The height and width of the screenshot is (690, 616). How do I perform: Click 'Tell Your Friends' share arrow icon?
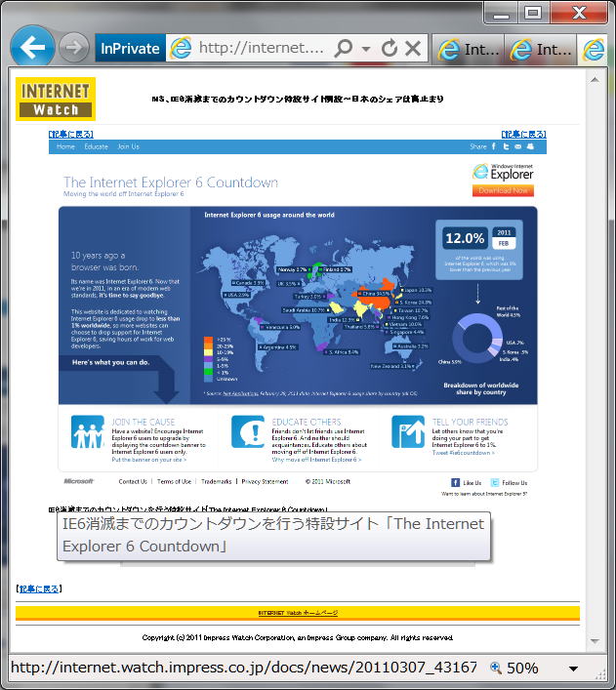click(408, 431)
